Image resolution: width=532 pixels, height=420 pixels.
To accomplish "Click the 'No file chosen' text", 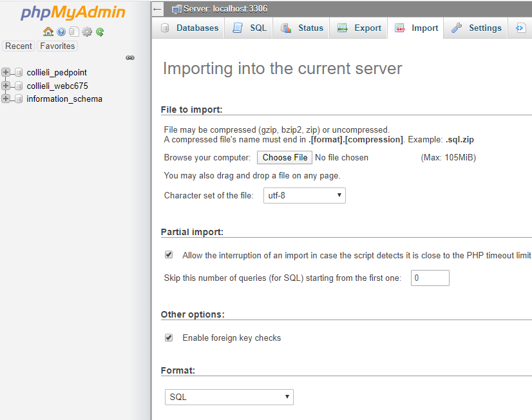I will tap(341, 157).
